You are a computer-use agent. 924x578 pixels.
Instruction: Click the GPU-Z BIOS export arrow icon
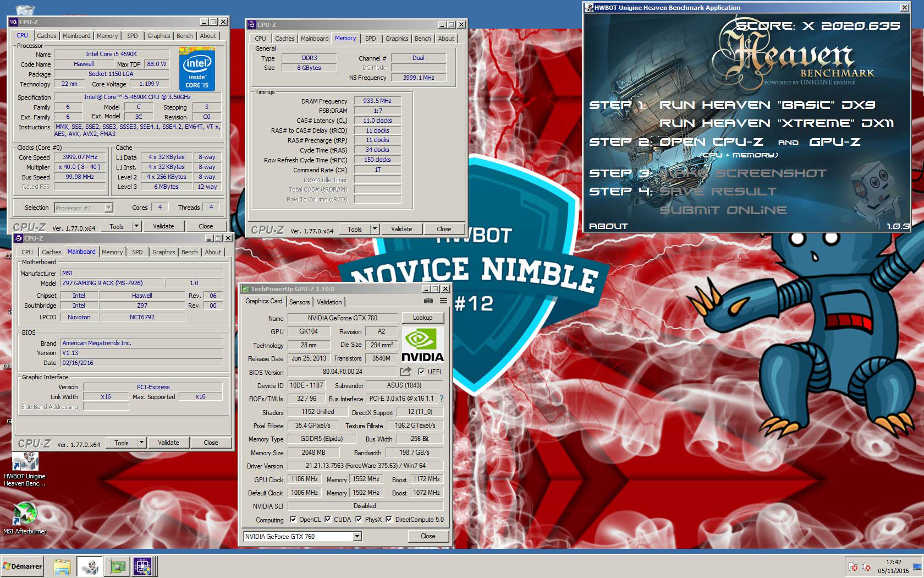[x=406, y=372]
